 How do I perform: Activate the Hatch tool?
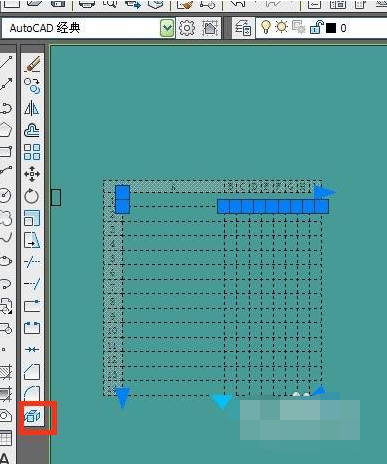pos(6,372)
